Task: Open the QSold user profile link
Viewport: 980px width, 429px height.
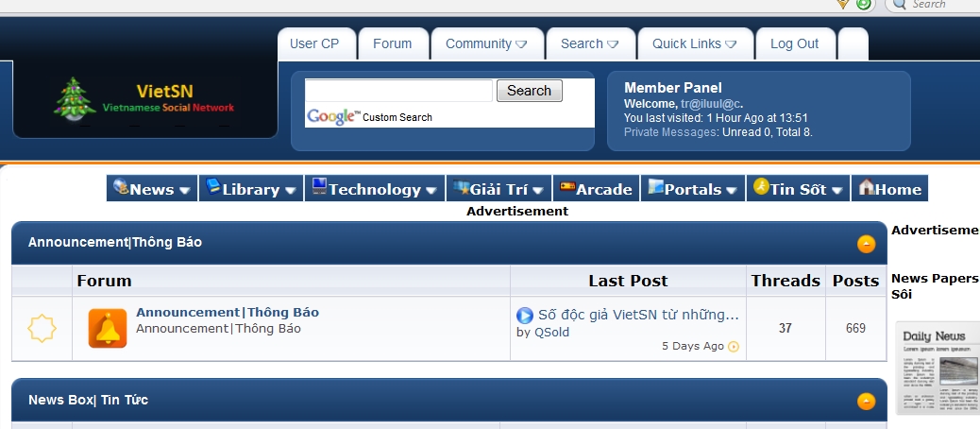Action: pyautogui.click(x=551, y=332)
